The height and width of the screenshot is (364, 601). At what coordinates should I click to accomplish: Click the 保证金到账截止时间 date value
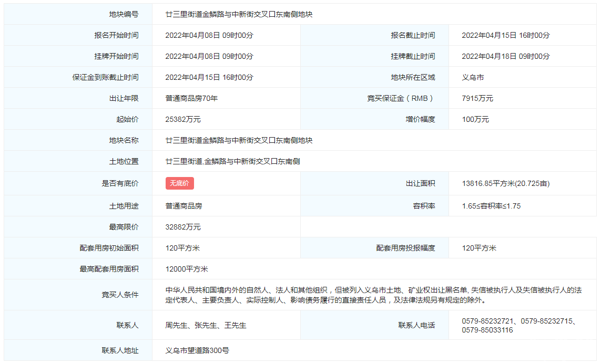pos(209,77)
